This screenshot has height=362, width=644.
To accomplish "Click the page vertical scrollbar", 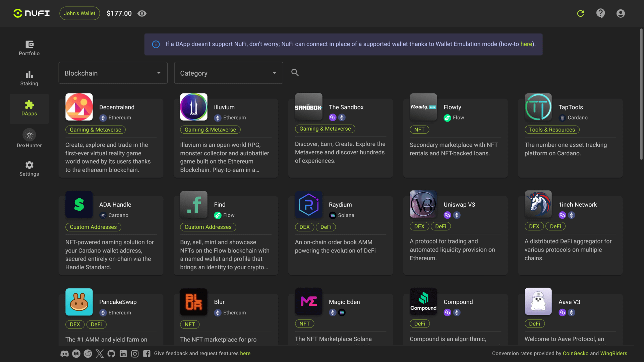I will [x=641, y=94].
